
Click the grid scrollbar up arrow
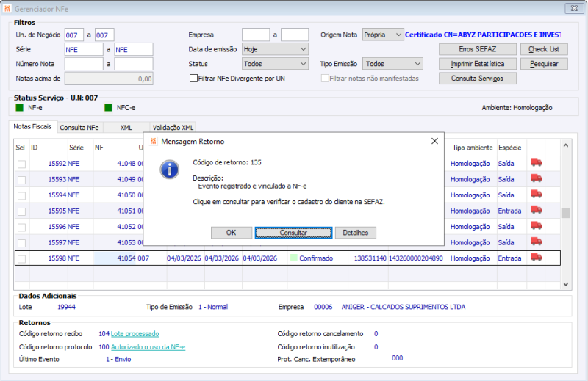565,146
